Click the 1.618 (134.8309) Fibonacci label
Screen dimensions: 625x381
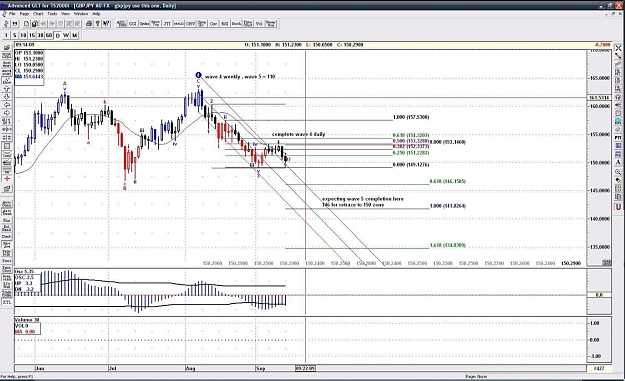click(x=448, y=245)
